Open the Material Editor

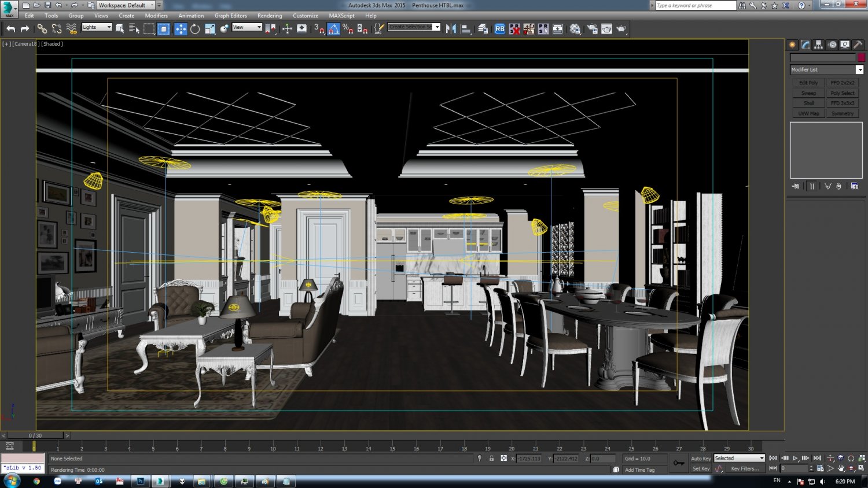575,28
